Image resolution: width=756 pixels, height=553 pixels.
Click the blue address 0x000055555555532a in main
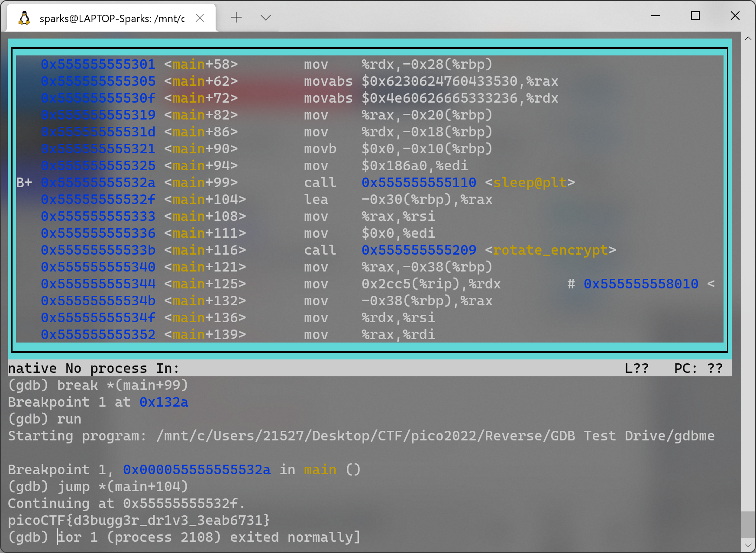tap(197, 469)
